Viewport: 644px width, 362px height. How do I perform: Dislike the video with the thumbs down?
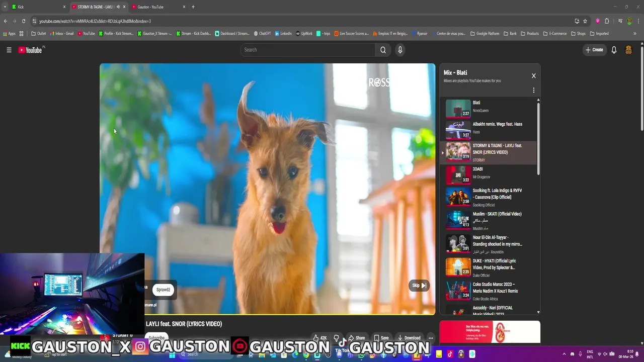(x=337, y=338)
